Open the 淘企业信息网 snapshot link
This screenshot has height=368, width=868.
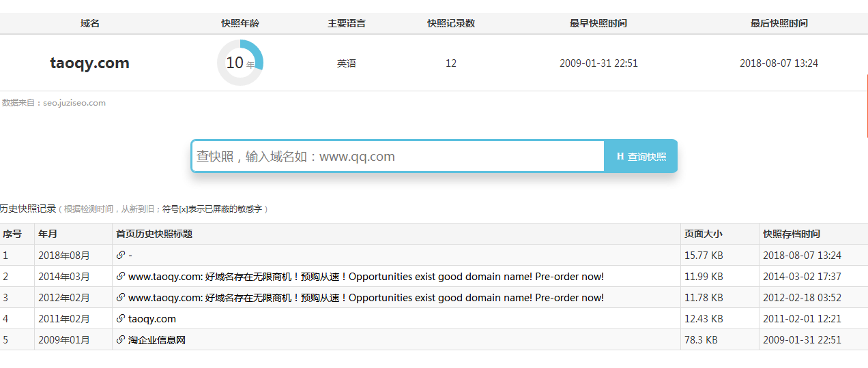pos(156,340)
